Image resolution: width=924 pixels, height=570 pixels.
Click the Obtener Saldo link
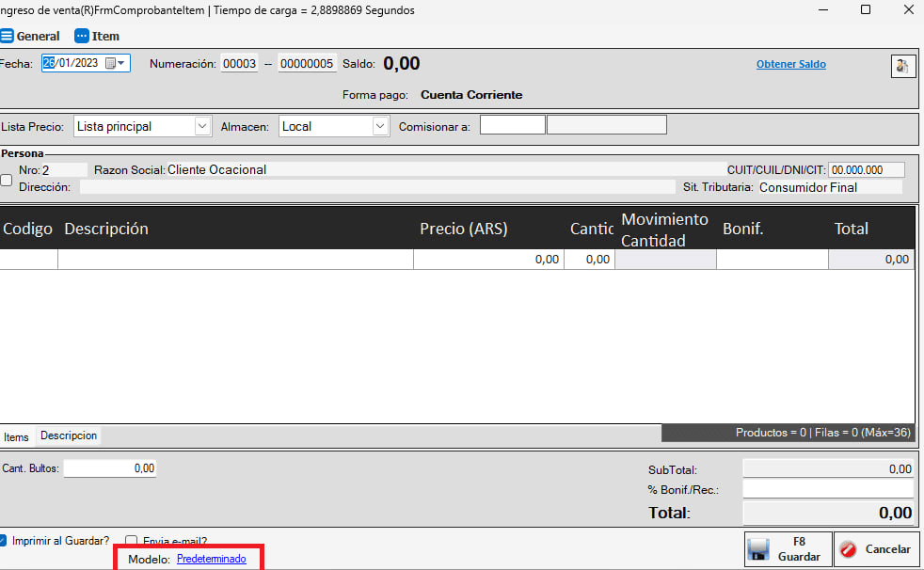(x=790, y=65)
